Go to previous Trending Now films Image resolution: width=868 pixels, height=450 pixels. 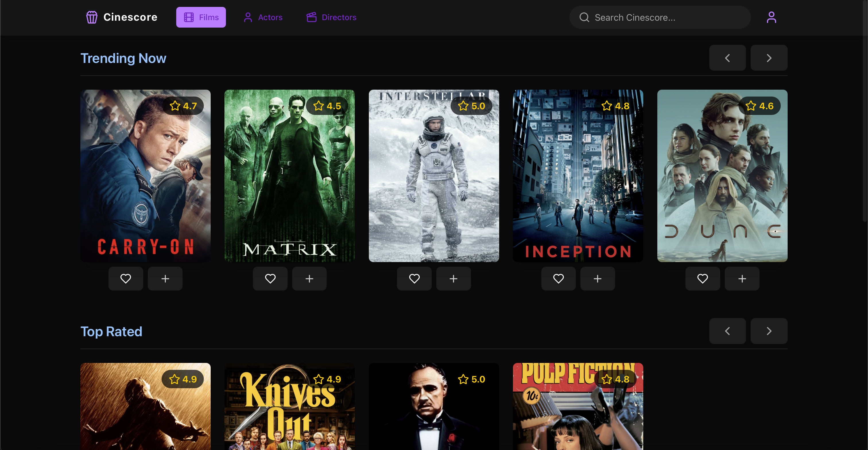(x=727, y=58)
